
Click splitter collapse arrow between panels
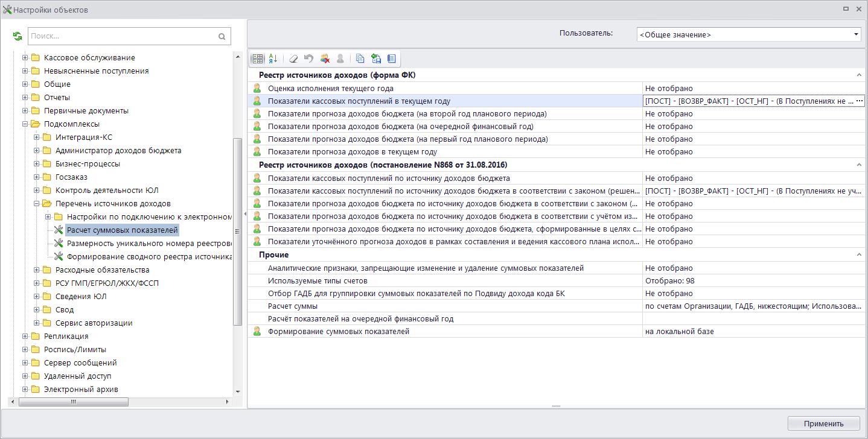pos(244,214)
